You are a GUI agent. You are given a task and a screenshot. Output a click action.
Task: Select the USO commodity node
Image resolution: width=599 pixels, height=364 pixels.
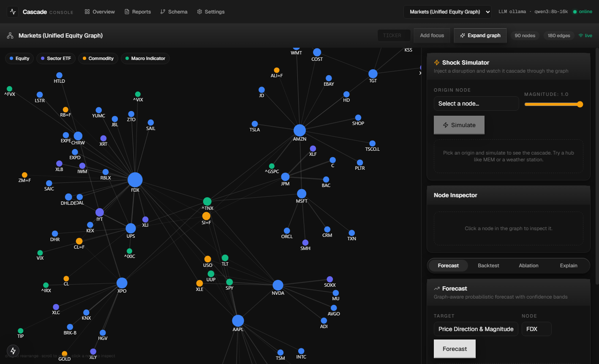click(x=207, y=259)
